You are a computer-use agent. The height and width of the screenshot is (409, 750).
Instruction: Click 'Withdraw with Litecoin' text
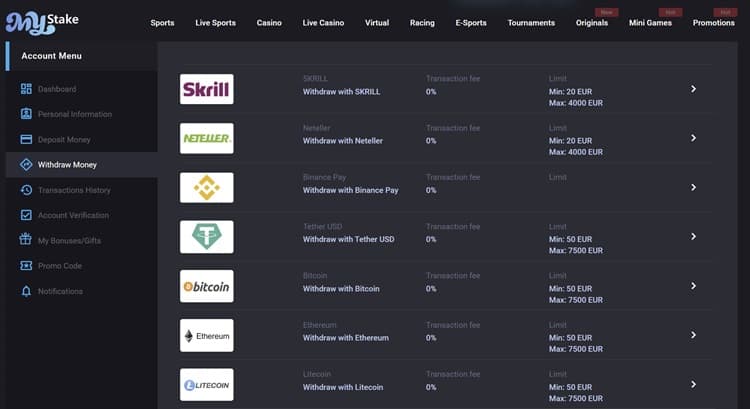coord(342,387)
